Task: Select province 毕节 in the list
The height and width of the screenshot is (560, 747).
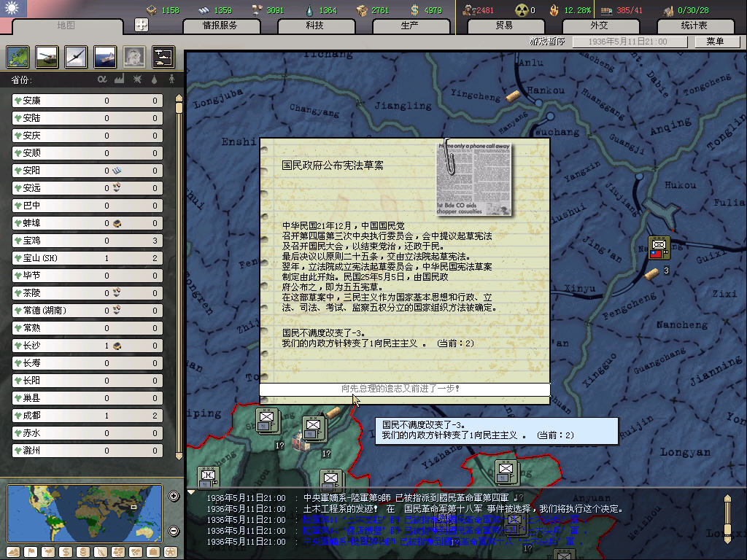Action: click(88, 276)
